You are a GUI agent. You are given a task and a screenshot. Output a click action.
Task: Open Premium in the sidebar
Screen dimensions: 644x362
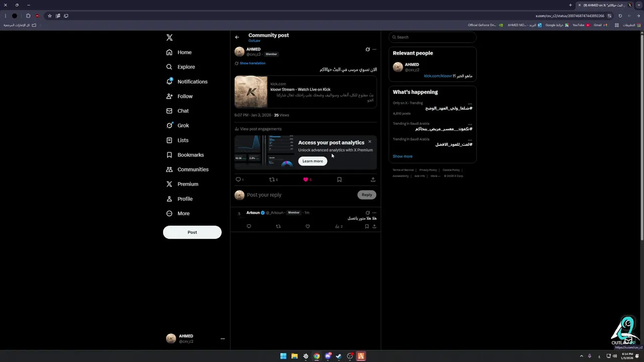182,184
